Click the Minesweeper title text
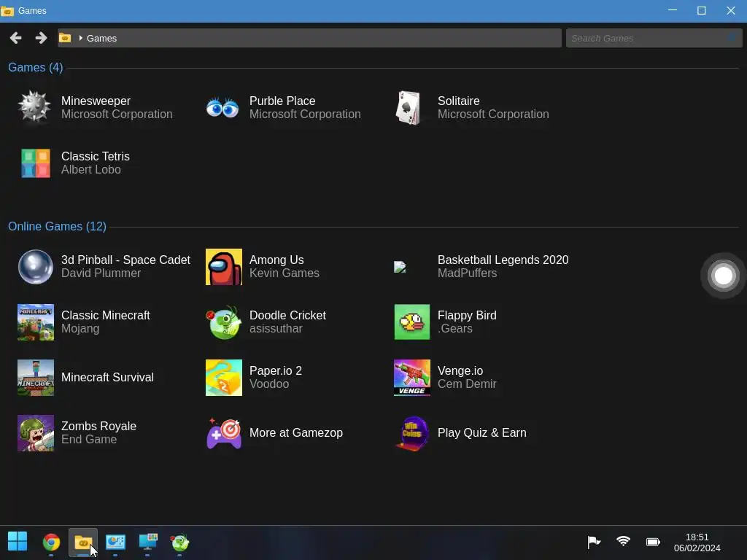 [96, 101]
